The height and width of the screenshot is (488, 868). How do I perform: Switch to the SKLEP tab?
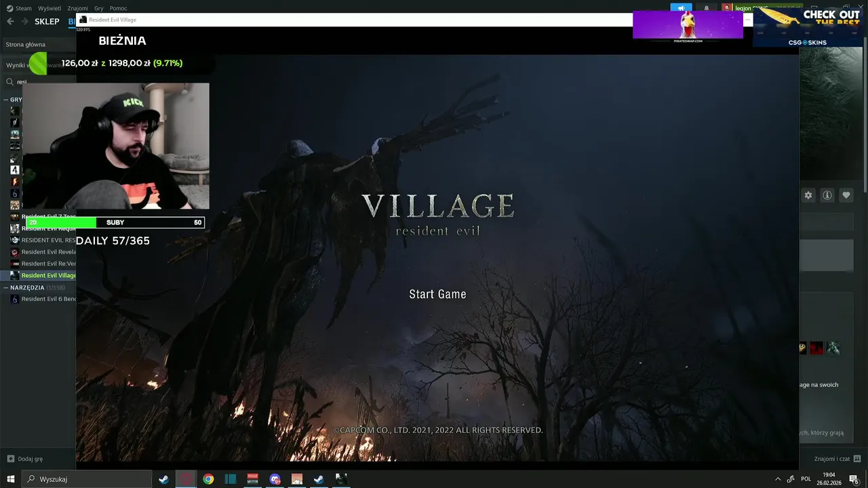coord(47,22)
